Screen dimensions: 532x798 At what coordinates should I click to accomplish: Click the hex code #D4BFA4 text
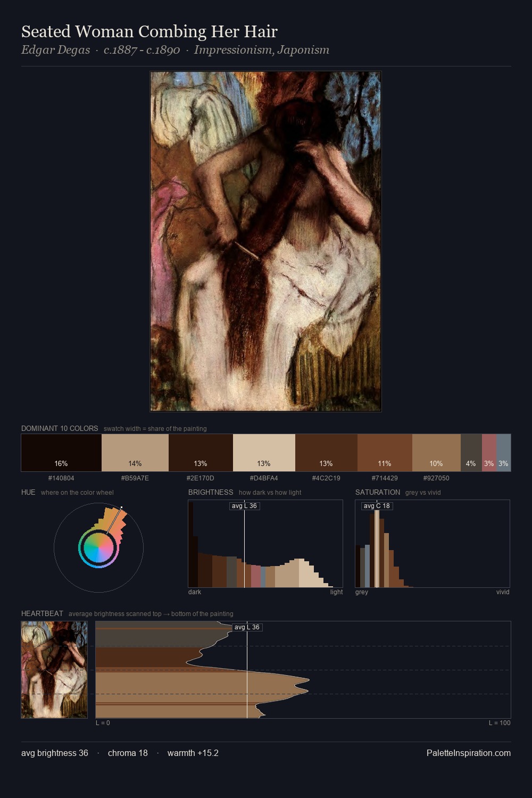tap(264, 478)
